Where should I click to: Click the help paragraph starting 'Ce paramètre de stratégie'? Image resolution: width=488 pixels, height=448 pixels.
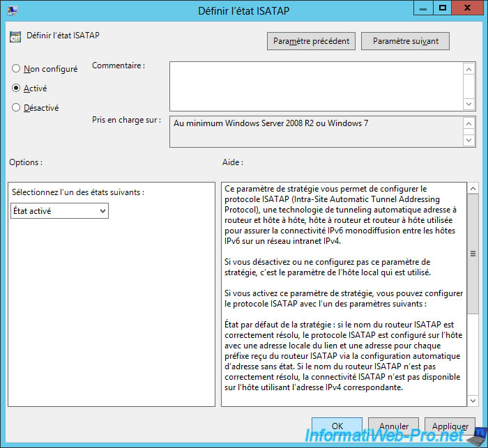pyautogui.click(x=340, y=215)
